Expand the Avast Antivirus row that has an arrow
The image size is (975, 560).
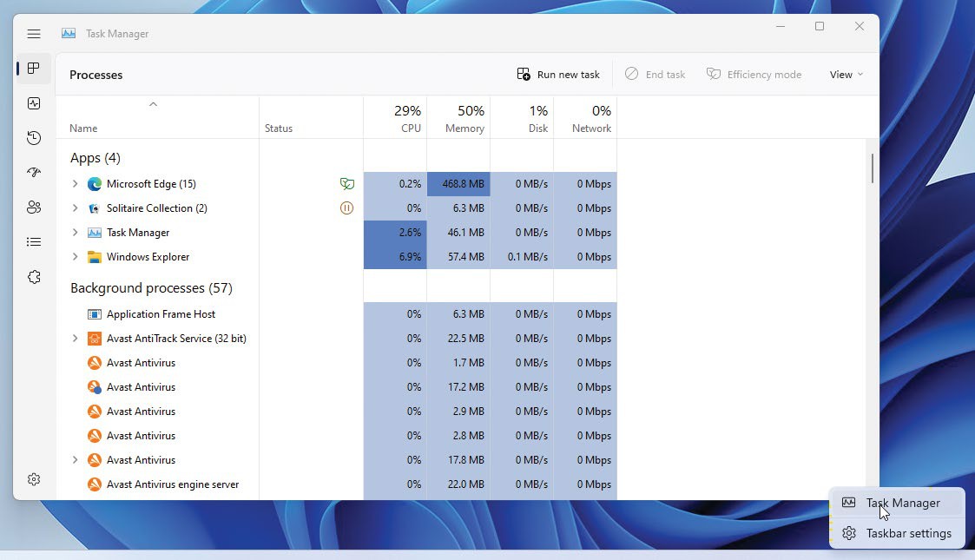(x=75, y=460)
